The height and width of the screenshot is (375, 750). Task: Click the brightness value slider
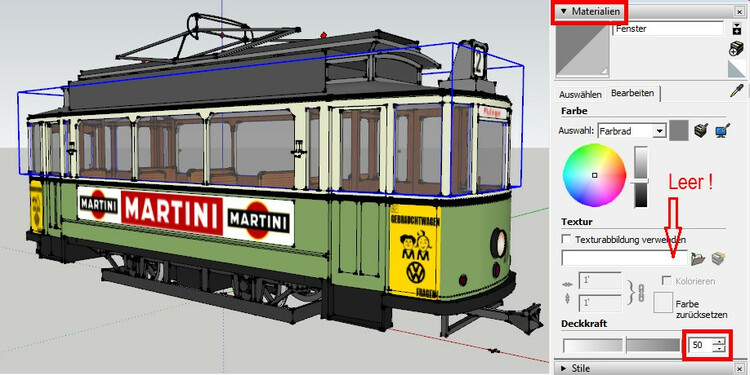641,177
